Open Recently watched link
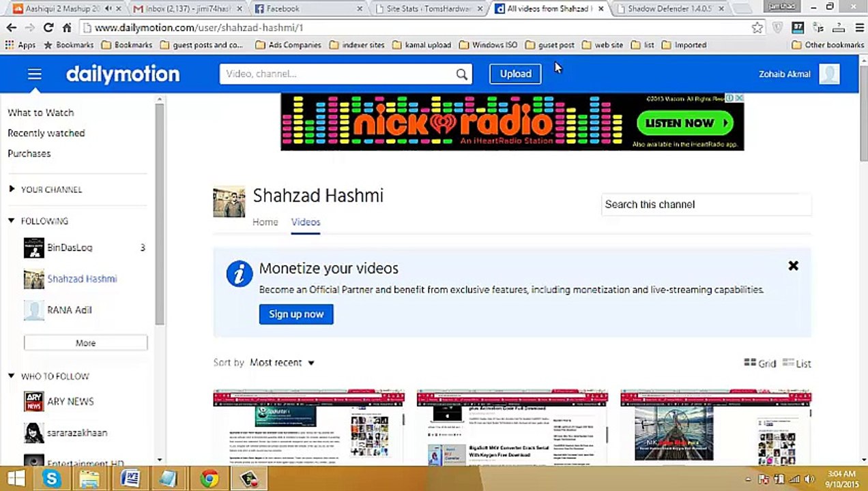This screenshot has height=491, width=868. [46, 133]
